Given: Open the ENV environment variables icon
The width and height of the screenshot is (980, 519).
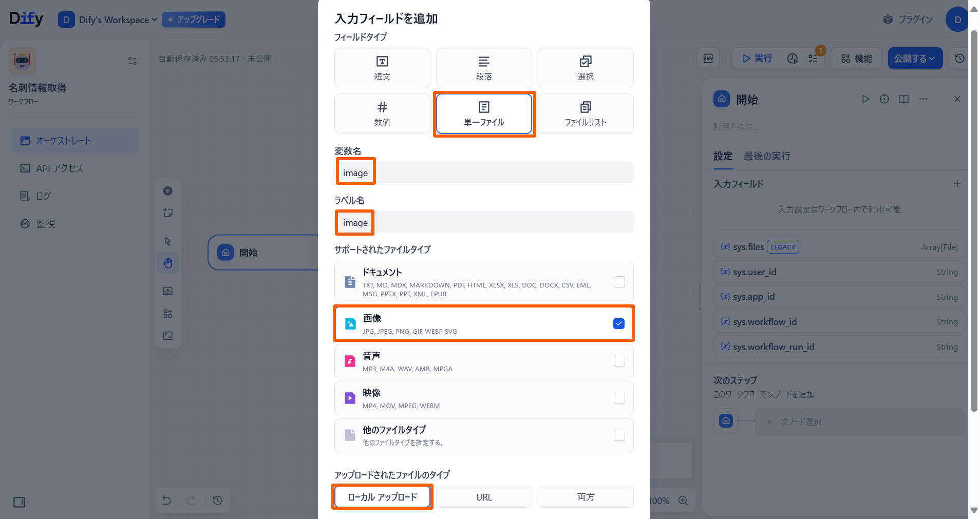Looking at the screenshot, I should [708, 59].
